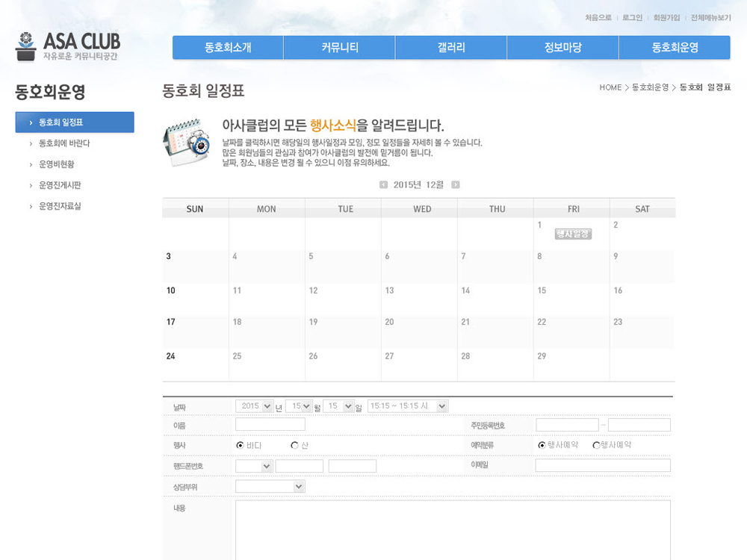Go to next month with right arrow
This screenshot has height=560, width=747.
(x=456, y=184)
